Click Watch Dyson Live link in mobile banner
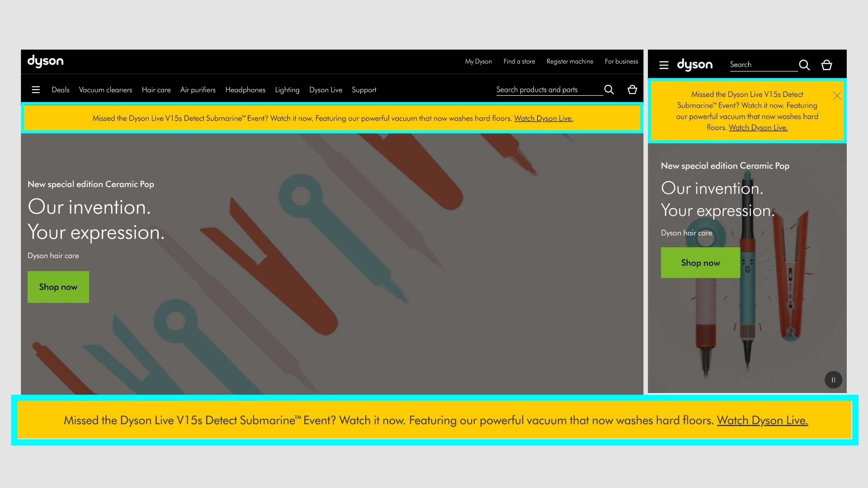868x488 pixels. (x=758, y=127)
